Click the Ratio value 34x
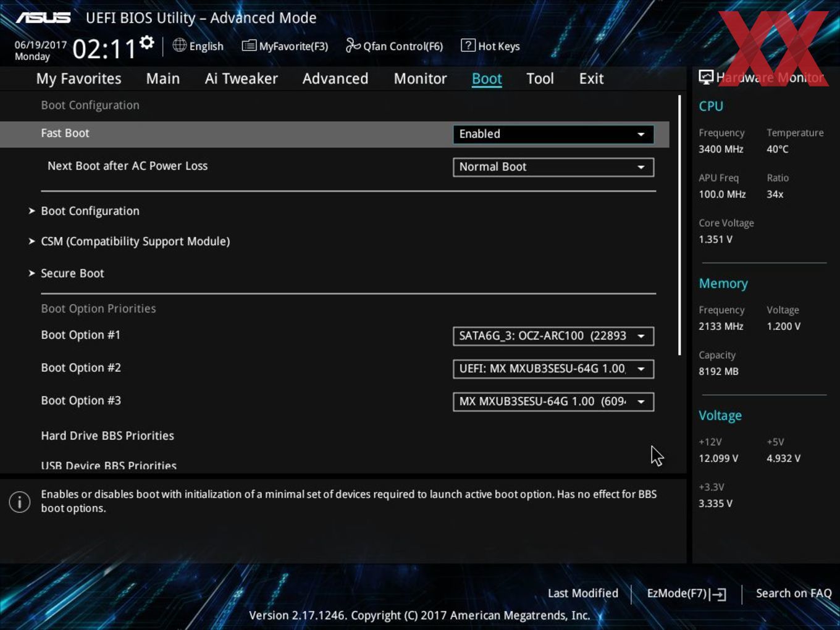This screenshot has width=840, height=630. [775, 195]
